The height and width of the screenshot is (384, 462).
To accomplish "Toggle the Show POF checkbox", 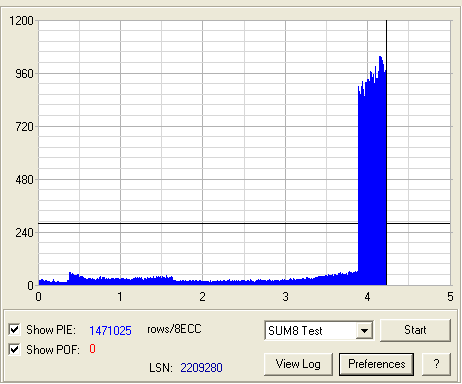I will pyautogui.click(x=14, y=349).
